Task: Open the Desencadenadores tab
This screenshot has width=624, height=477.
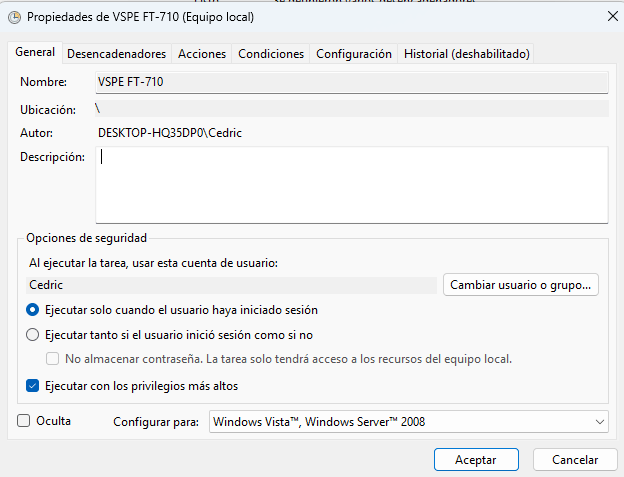Action: tap(117, 54)
